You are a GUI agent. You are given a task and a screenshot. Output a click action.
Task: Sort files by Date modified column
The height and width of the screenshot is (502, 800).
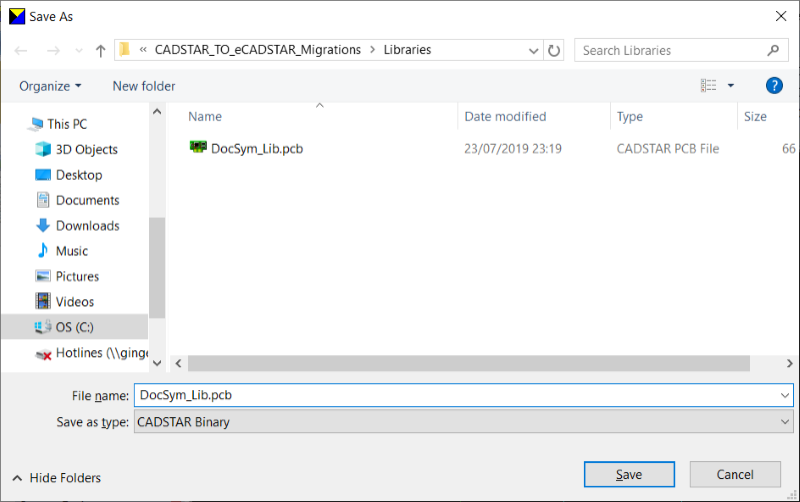pos(505,117)
